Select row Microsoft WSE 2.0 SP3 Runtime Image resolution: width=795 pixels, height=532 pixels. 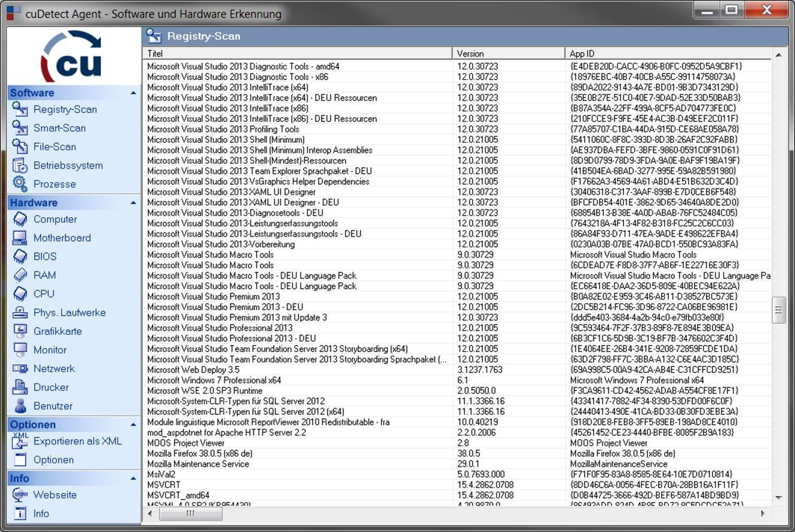457,391
